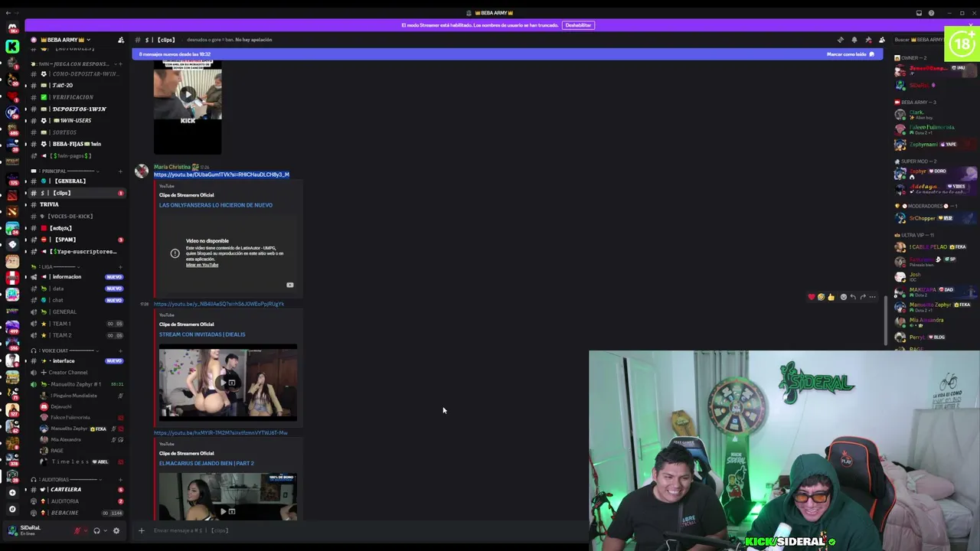
Task: Forward the hovered message
Action: [x=863, y=297]
